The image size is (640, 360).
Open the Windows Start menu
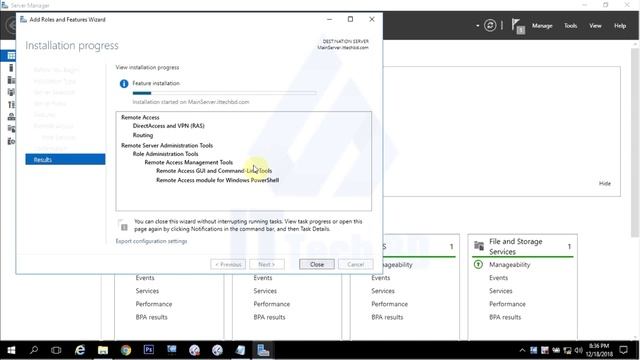click(x=11, y=350)
